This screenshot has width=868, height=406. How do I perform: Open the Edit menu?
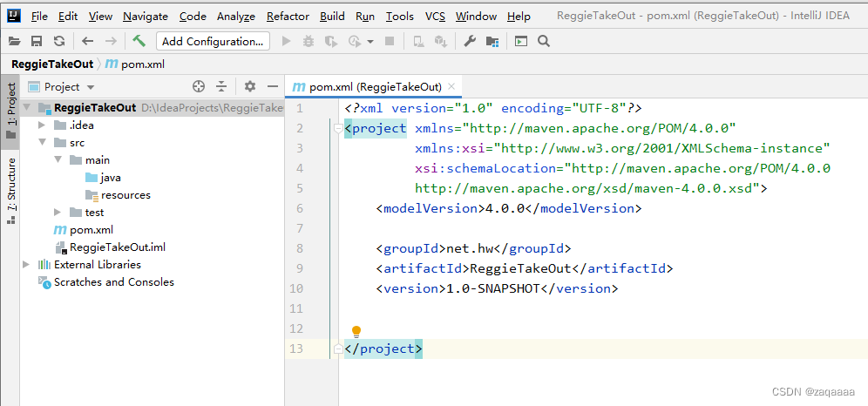click(x=67, y=16)
